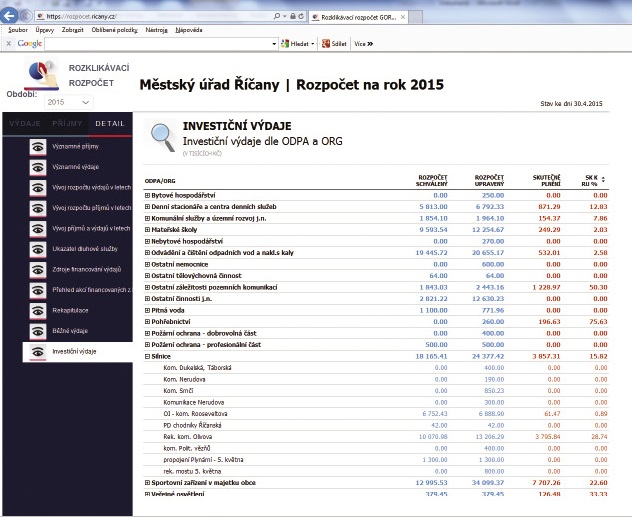Click the Skutečné plnění column header

coord(546,181)
